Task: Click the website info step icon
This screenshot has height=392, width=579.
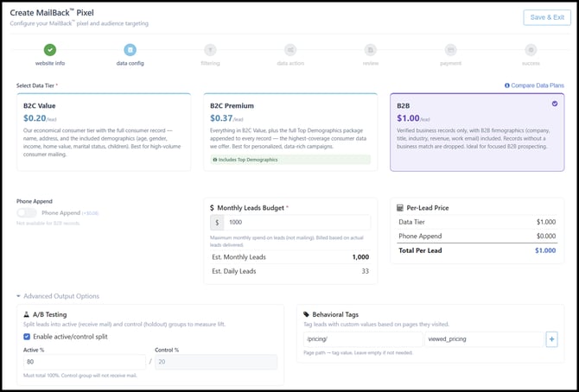Action: 50,50
